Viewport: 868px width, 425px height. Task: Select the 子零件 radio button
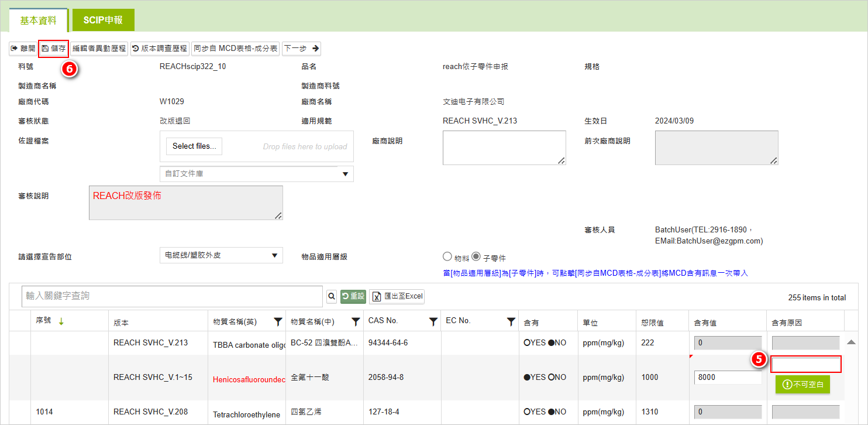tap(476, 256)
